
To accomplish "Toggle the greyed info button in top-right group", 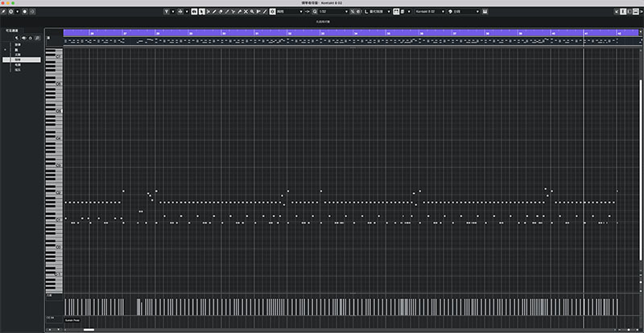I will tap(630, 11).
